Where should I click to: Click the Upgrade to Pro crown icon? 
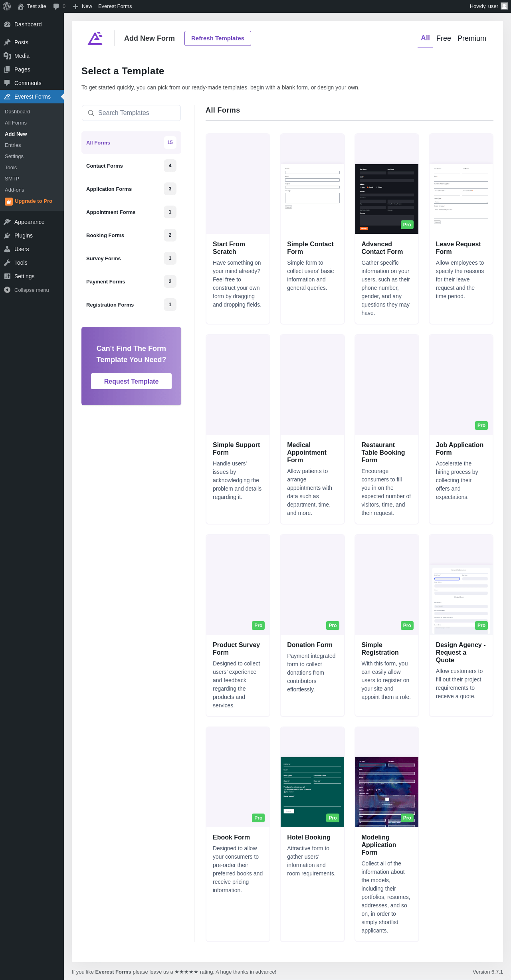(9, 202)
